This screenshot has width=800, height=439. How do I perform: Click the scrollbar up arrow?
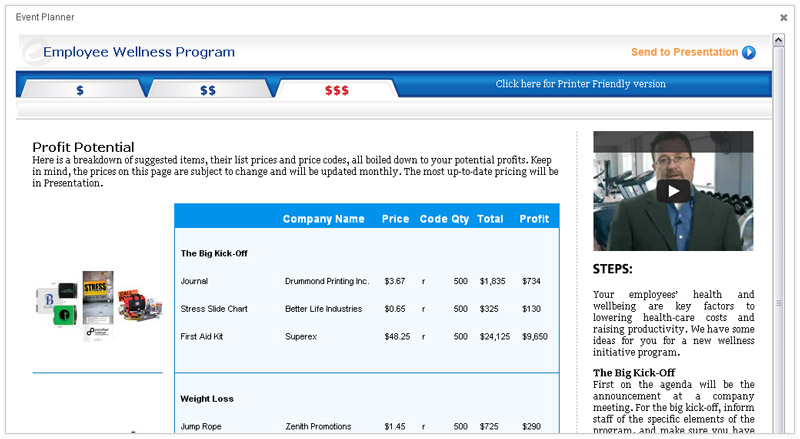tap(778, 40)
